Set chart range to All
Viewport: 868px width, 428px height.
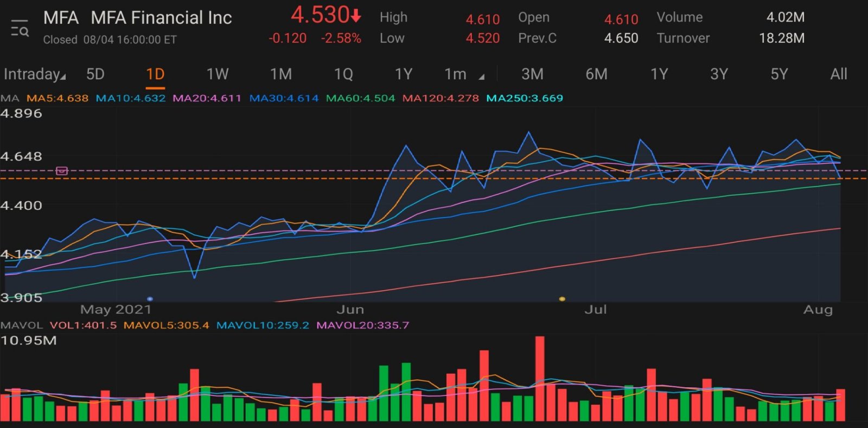pos(839,74)
